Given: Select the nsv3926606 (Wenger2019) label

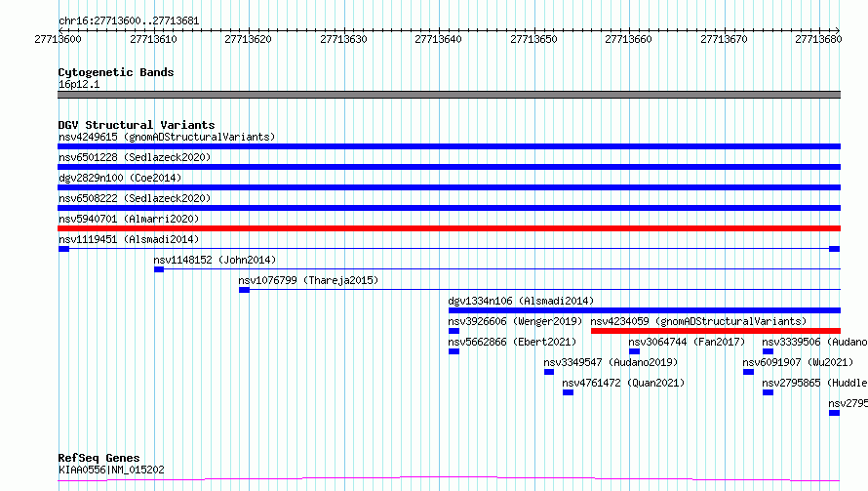Looking at the screenshot, I should tap(515, 321).
